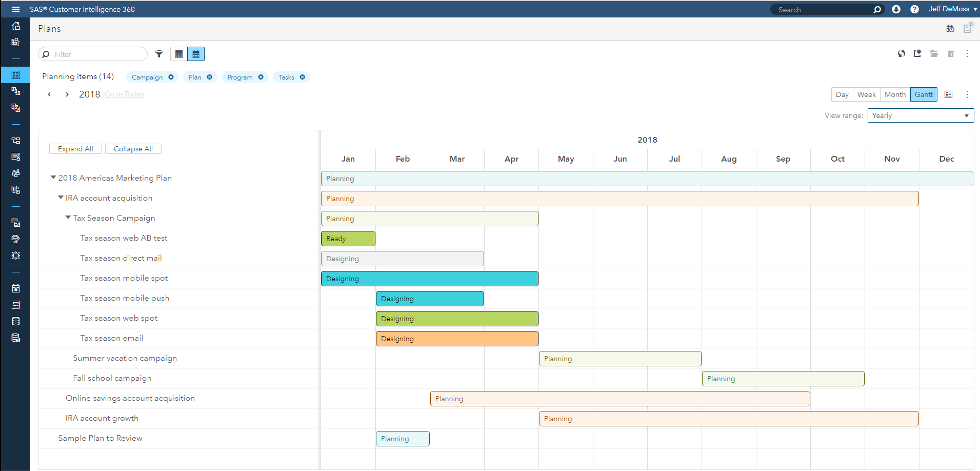
Task: Click the notifications bell icon
Action: pyautogui.click(x=896, y=9)
